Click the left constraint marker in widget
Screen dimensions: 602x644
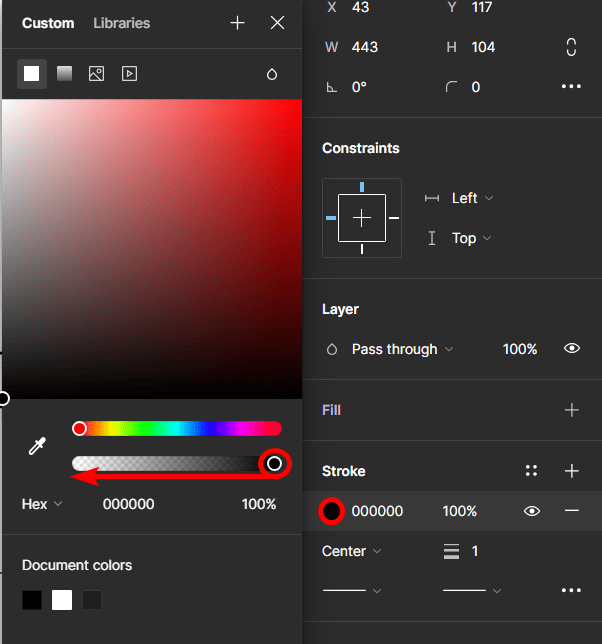(x=331, y=218)
